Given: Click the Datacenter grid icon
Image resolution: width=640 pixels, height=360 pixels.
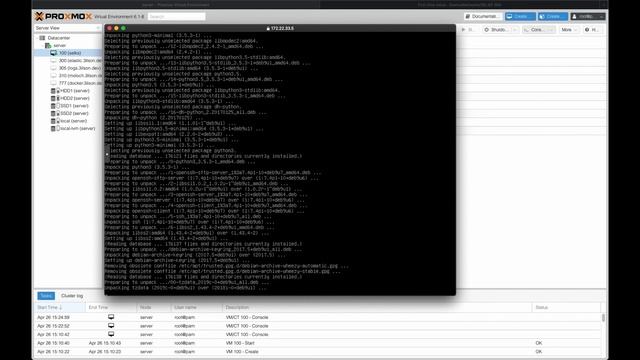Looking at the screenshot, I should (42, 38).
